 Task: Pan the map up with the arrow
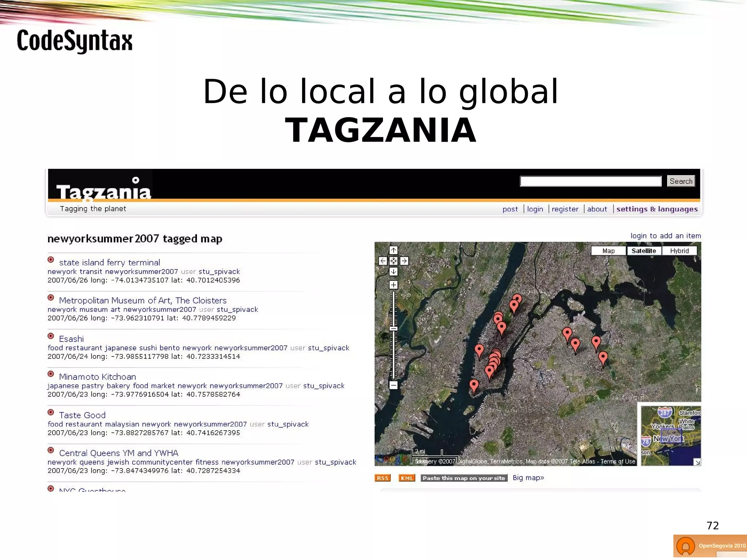(393, 250)
